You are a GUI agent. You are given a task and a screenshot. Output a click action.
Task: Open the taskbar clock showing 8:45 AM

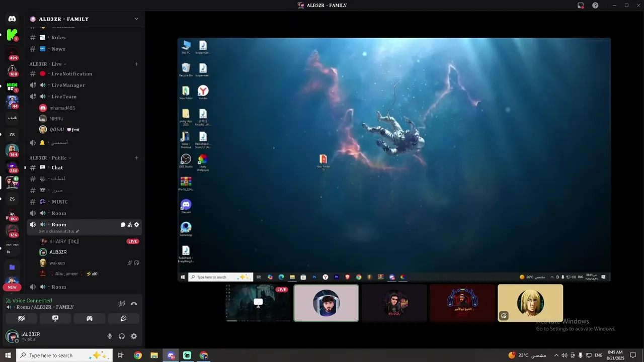pyautogui.click(x=615, y=355)
